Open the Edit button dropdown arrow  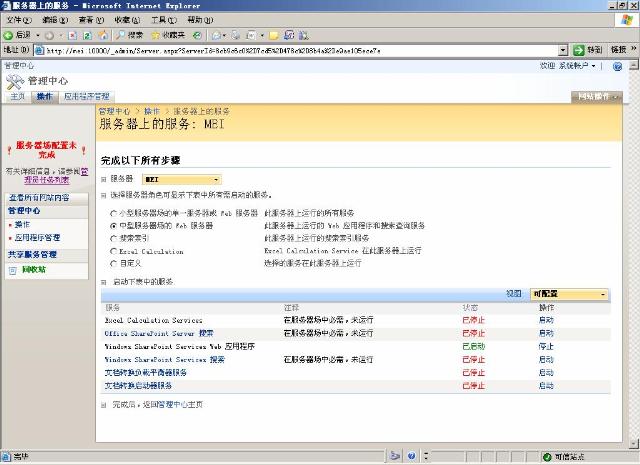point(262,36)
